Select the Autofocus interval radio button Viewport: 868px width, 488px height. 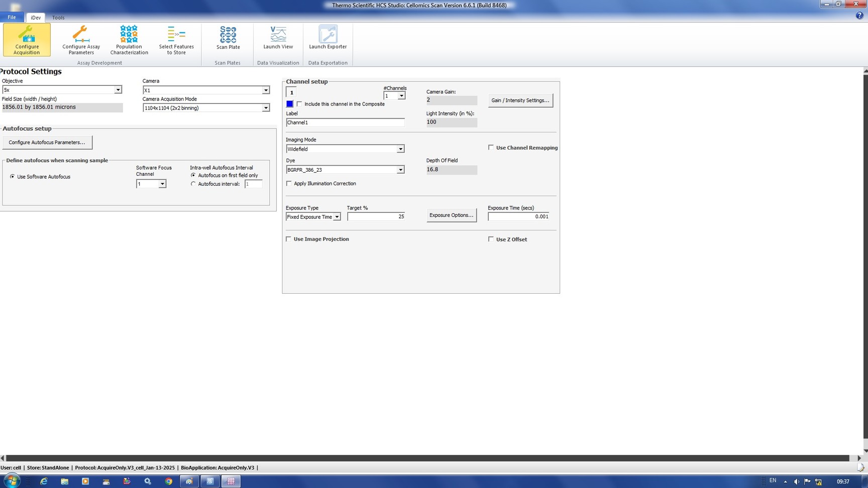193,184
